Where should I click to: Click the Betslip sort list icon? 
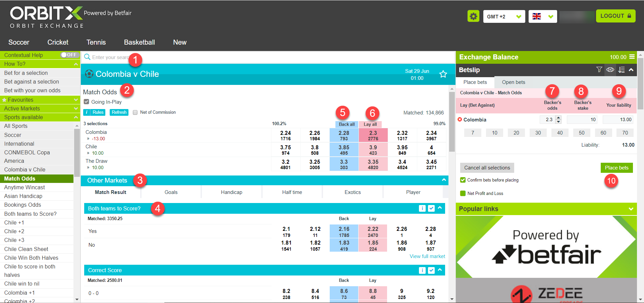622,70
